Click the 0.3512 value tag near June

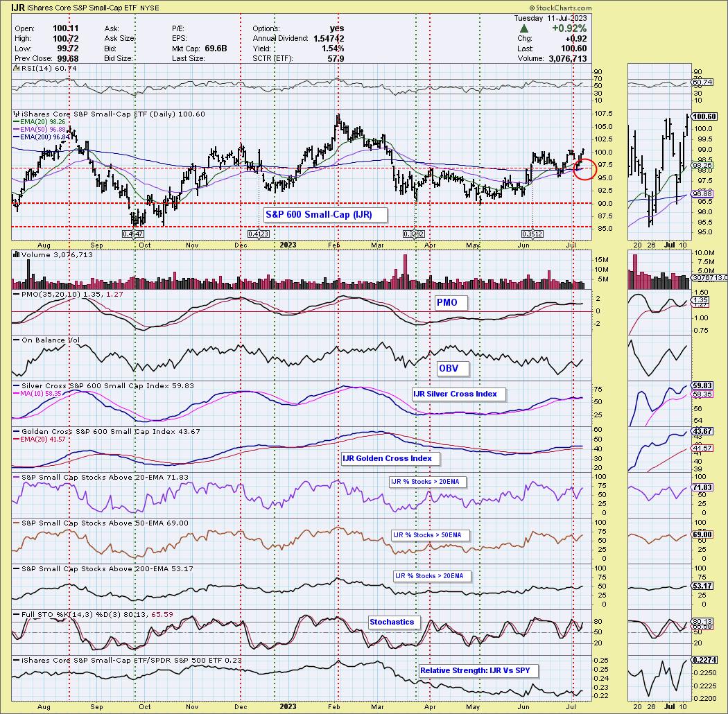(x=532, y=234)
